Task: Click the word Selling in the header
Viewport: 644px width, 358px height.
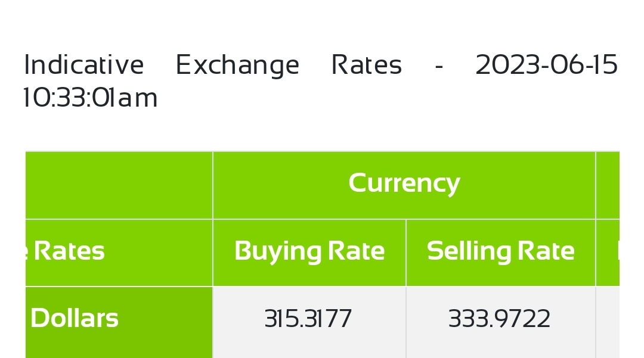Action: 468,251
